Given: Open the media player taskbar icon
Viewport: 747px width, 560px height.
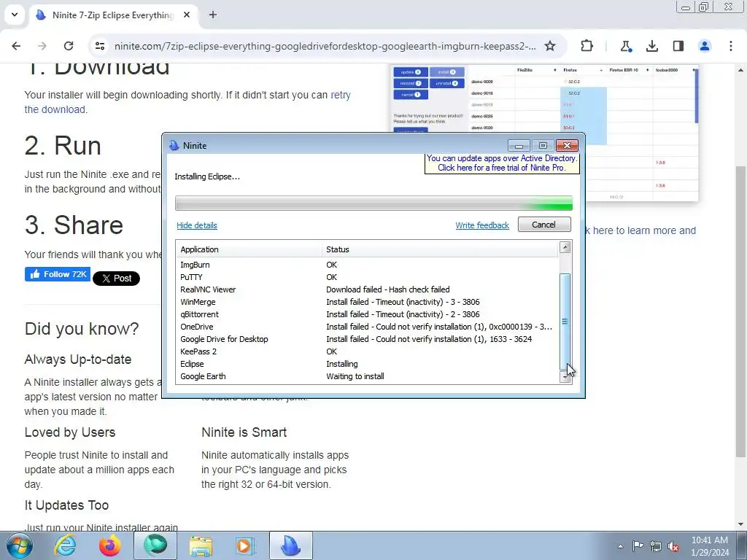Looking at the screenshot, I should 245,545.
